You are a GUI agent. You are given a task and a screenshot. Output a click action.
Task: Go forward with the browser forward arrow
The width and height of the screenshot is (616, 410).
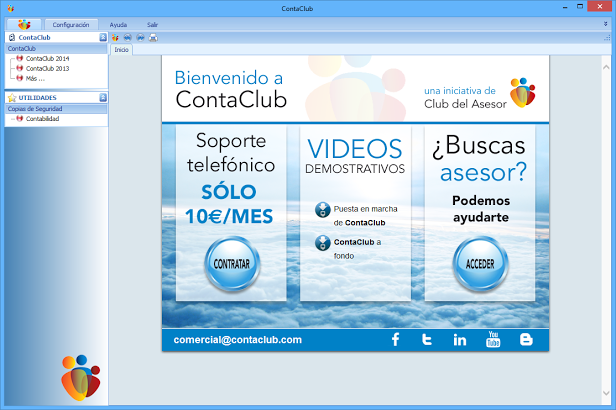140,38
